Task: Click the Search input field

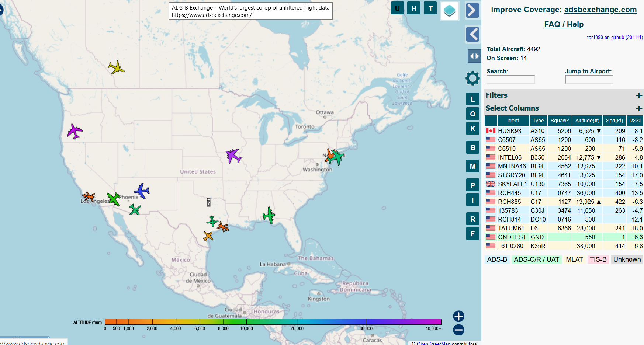Action: pyautogui.click(x=511, y=80)
